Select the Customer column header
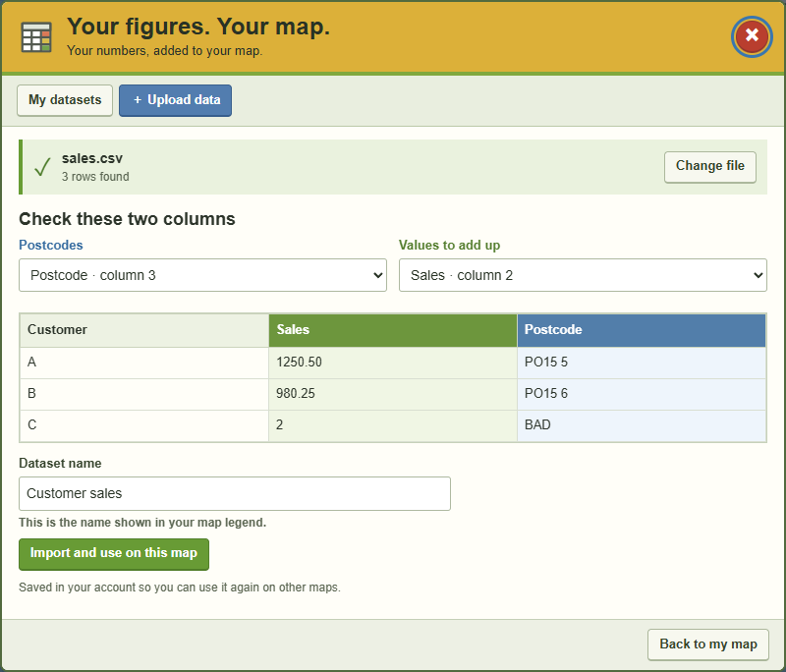Image resolution: width=786 pixels, height=672 pixels. coord(144,330)
